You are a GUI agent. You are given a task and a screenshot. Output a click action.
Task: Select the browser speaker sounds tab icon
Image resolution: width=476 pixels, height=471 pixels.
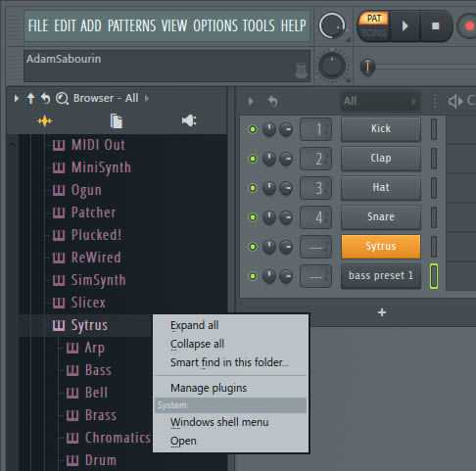(x=189, y=120)
